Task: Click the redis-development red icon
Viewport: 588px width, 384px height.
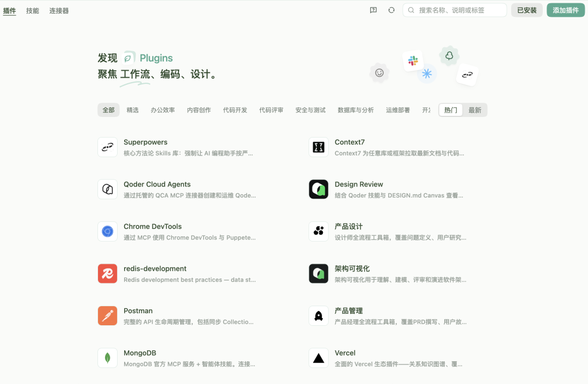Action: pos(108,274)
